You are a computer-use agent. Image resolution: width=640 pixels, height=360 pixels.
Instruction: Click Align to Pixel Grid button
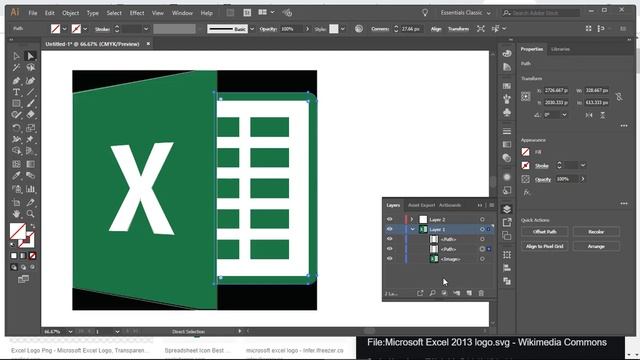click(x=544, y=247)
